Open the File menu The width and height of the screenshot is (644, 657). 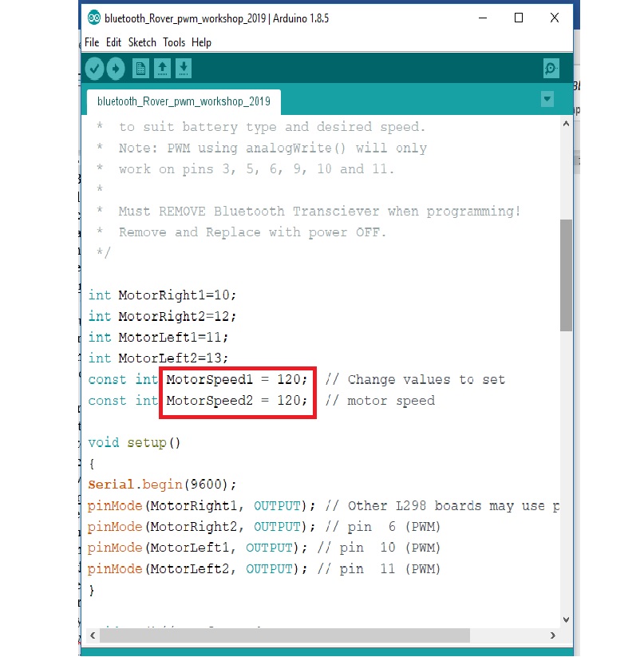point(92,42)
